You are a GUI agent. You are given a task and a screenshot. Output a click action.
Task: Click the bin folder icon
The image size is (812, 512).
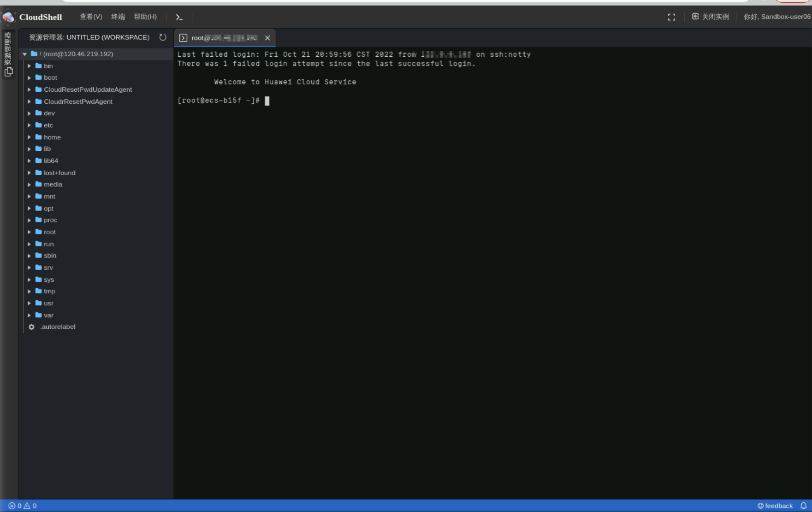click(39, 66)
